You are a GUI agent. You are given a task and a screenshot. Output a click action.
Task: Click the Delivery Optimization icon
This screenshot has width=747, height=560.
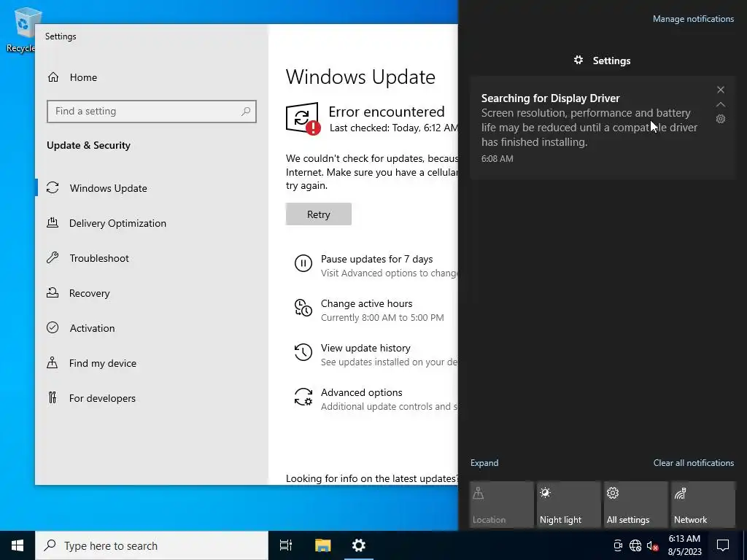pos(53,222)
